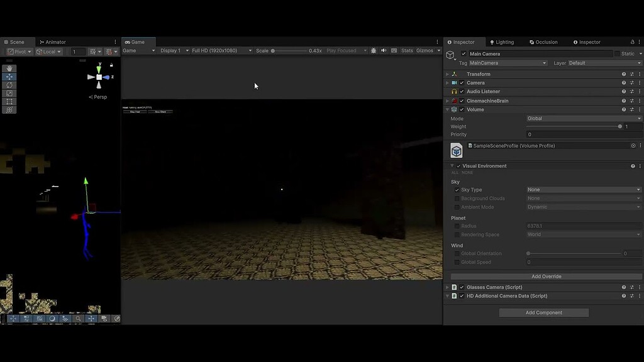Screen dimensions: 644x362
Task: Click the bug reporting icon in Game view toolbar
Action: [374, 50]
